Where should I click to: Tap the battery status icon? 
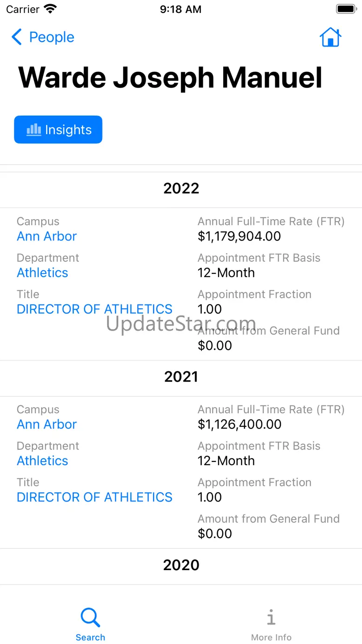click(345, 9)
